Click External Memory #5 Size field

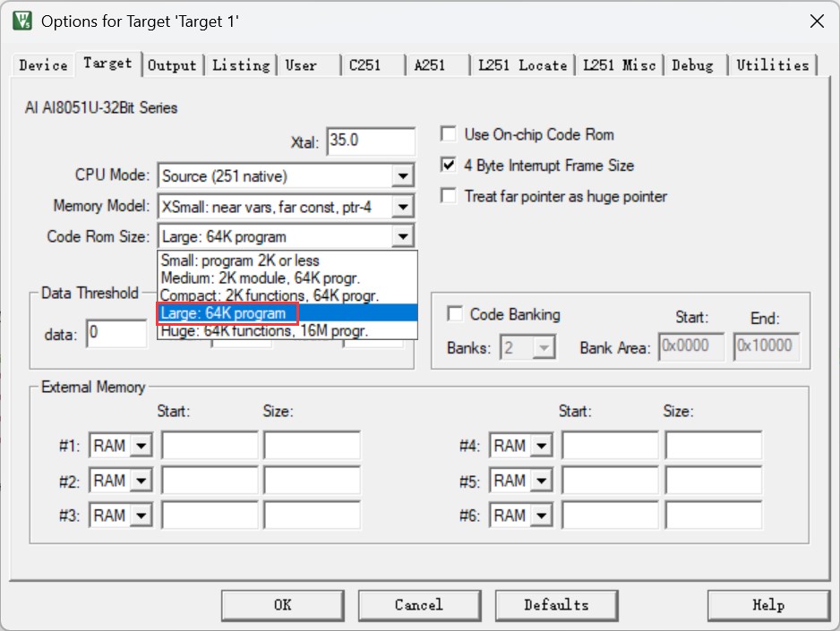714,481
